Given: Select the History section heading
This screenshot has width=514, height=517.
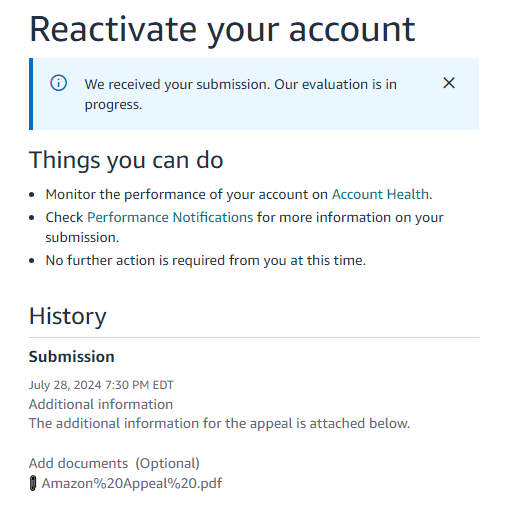Looking at the screenshot, I should tap(68, 316).
